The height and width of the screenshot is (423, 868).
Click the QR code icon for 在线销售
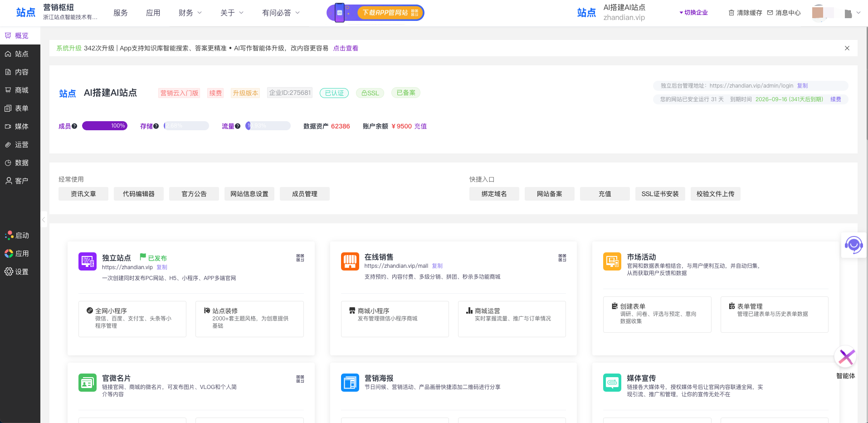click(562, 258)
